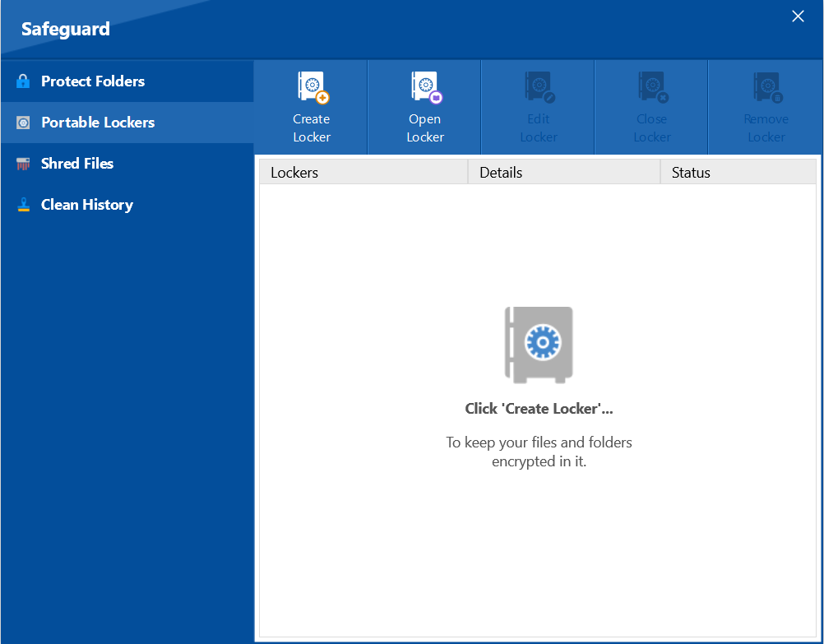Sort by the Lockers column header
Viewport: 824px width, 644px height.
tap(363, 173)
